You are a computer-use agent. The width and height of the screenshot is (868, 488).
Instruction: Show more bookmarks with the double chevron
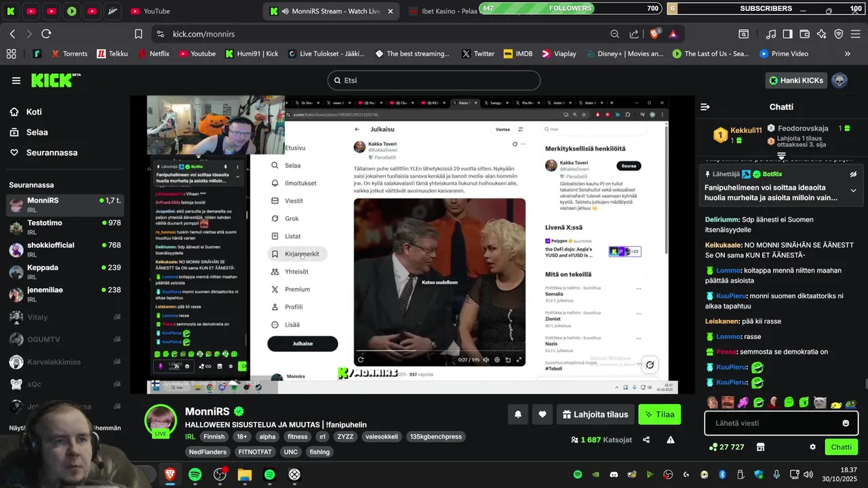coord(847,54)
